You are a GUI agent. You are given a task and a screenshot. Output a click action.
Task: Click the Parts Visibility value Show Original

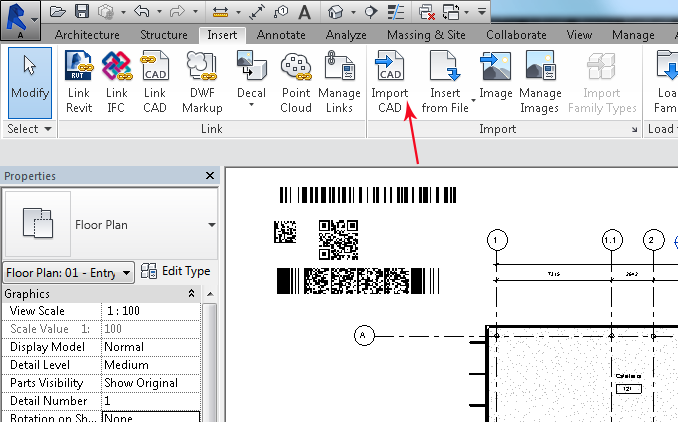(151, 383)
